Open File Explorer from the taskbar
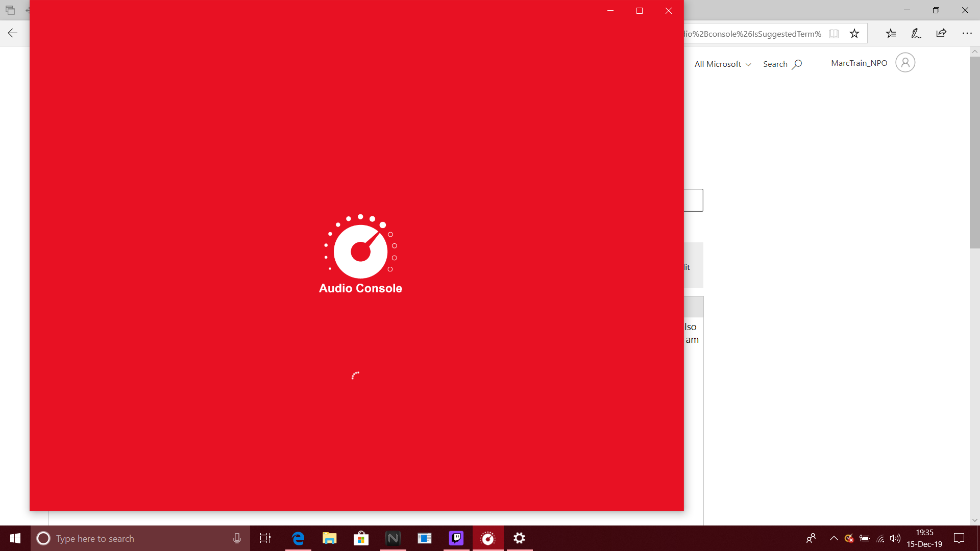Image resolution: width=980 pixels, height=551 pixels. point(329,538)
